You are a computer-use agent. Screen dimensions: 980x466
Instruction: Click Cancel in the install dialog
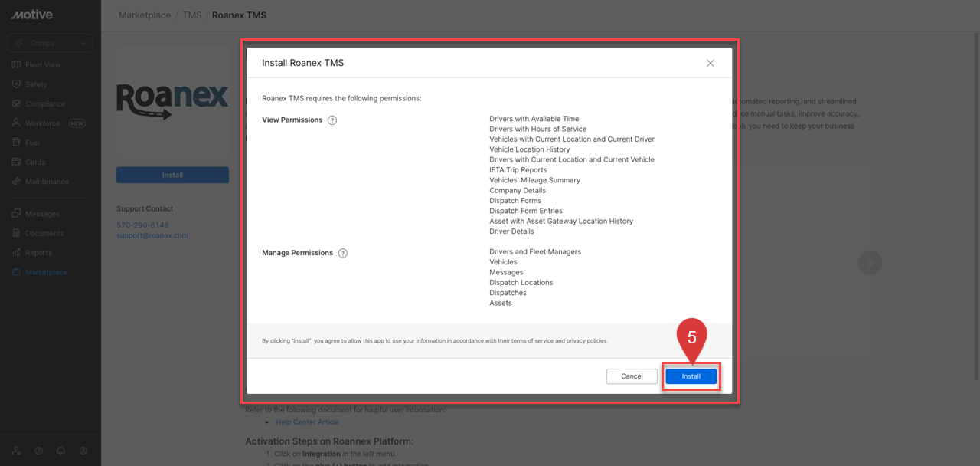pyautogui.click(x=632, y=376)
